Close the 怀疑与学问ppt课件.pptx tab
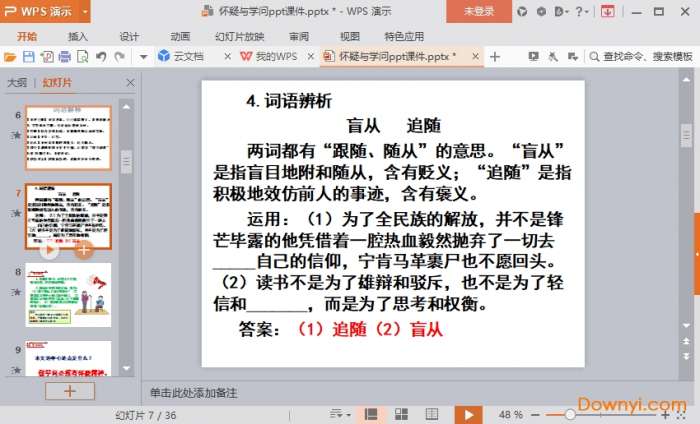 475,57
